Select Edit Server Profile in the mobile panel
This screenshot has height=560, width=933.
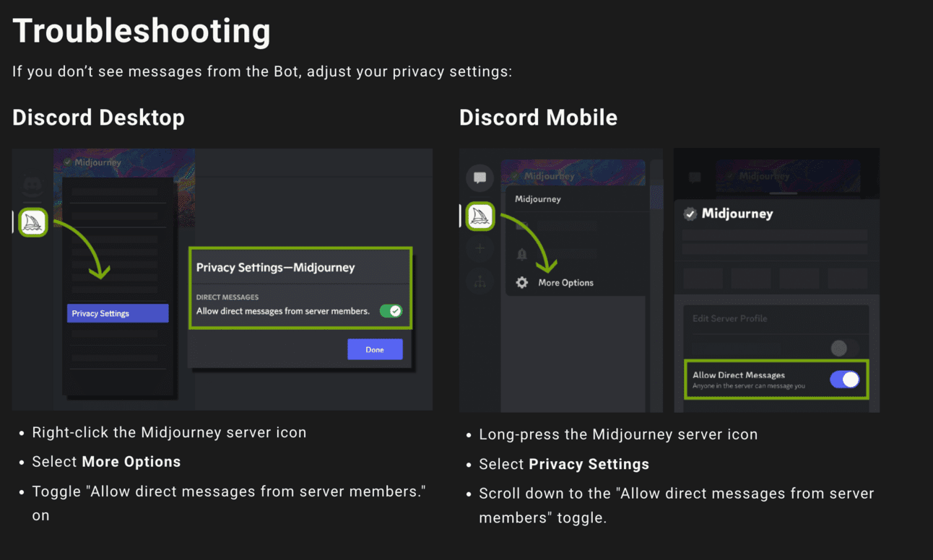729,318
